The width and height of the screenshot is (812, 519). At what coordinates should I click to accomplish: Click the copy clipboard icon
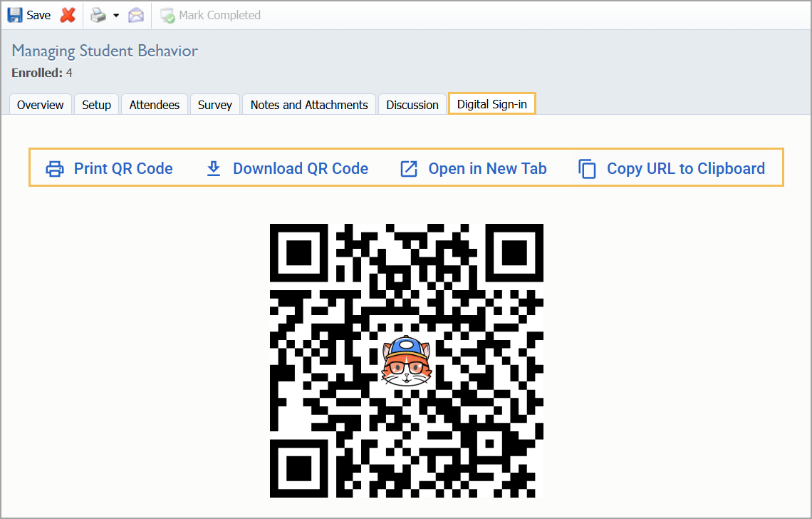click(x=587, y=169)
